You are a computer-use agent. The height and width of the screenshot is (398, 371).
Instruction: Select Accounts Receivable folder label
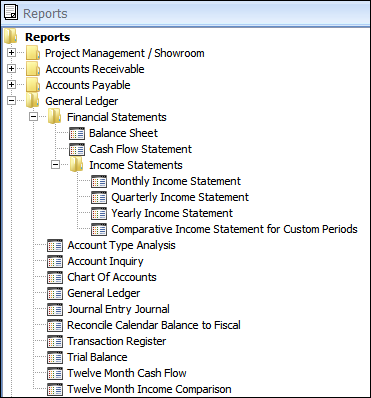(95, 69)
